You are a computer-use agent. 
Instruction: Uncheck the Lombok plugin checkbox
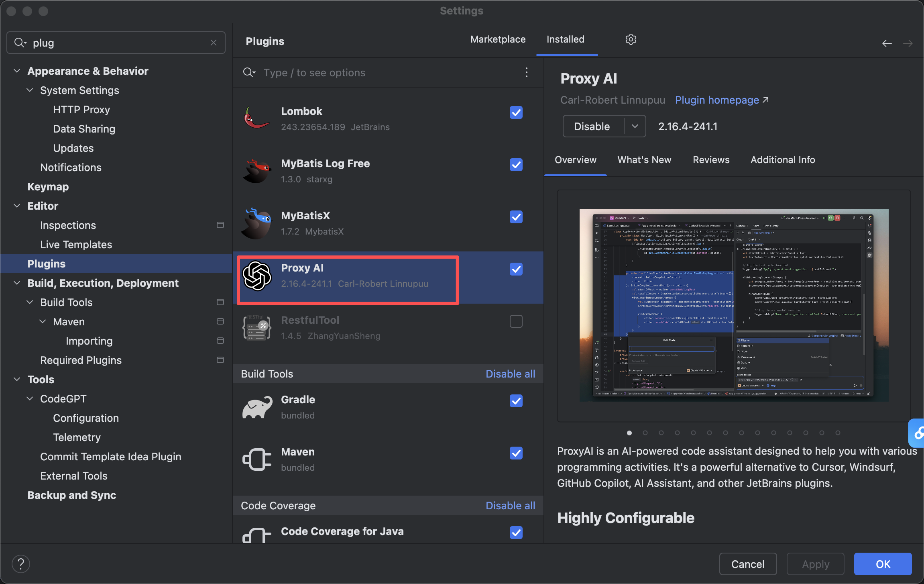pos(516,112)
